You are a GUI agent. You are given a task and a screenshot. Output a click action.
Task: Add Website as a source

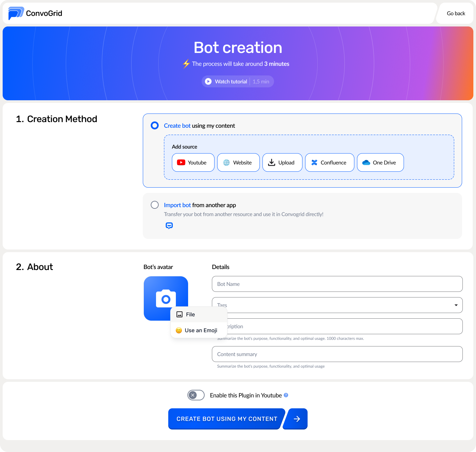(238, 162)
